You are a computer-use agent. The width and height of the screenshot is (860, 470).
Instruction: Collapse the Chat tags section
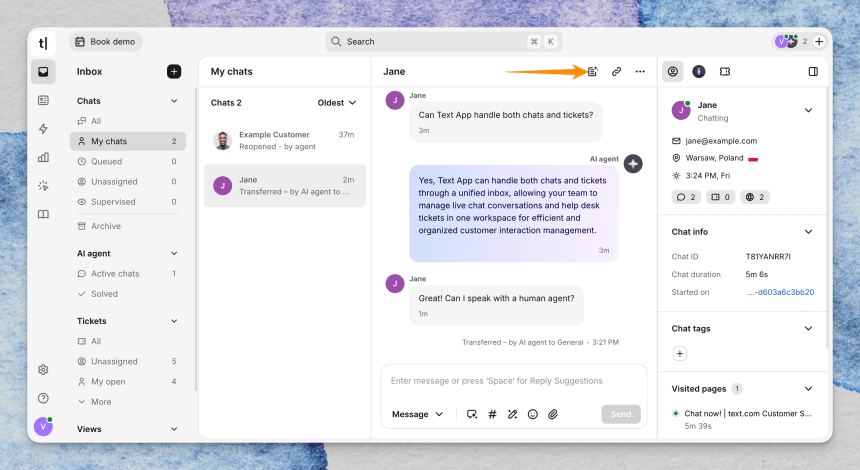(808, 328)
